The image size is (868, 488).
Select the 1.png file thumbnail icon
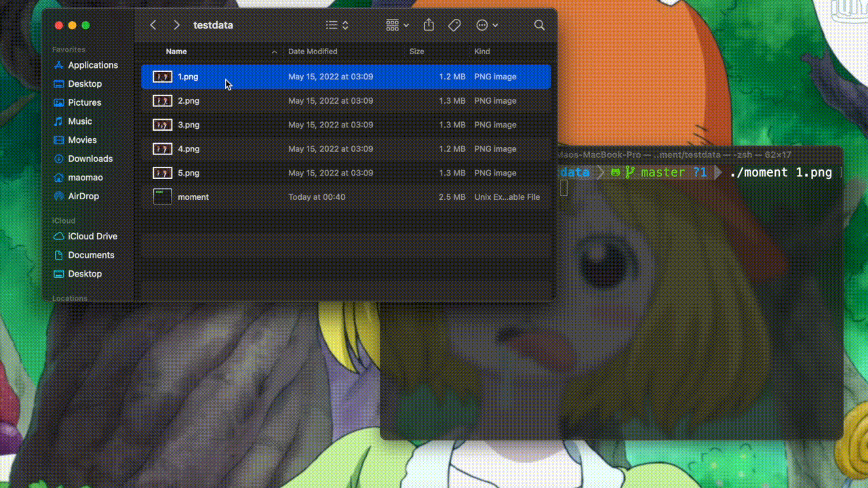pyautogui.click(x=163, y=77)
